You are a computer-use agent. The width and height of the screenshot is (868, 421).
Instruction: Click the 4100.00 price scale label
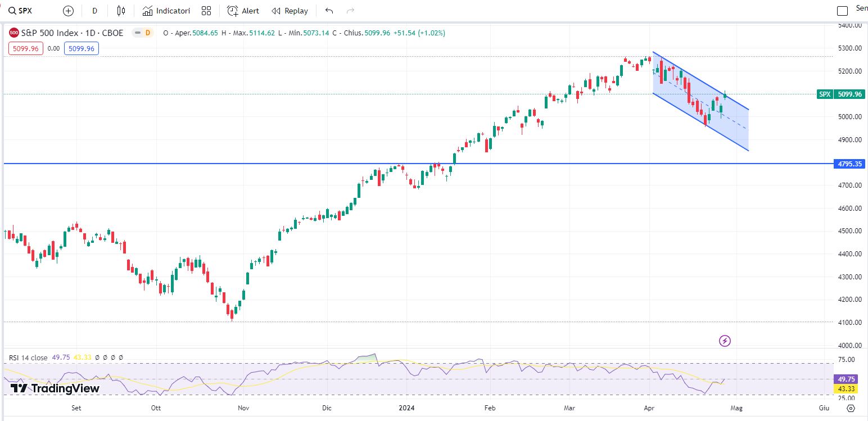pos(850,323)
